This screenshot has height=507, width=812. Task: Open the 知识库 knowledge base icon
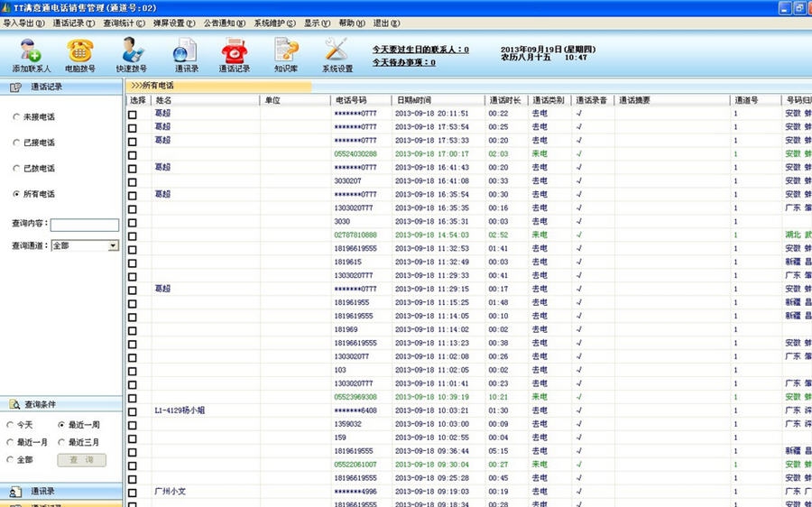286,52
